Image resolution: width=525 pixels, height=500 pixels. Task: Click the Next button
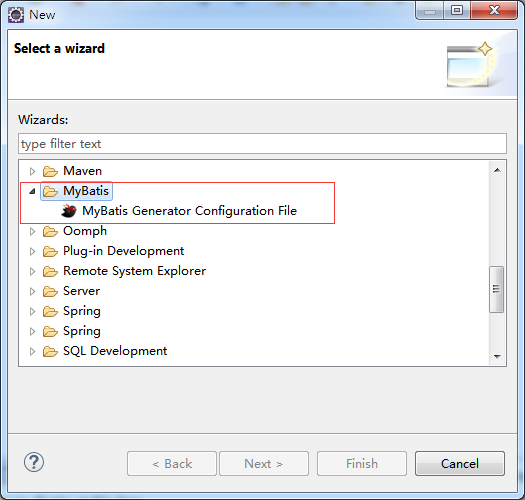pos(264,463)
